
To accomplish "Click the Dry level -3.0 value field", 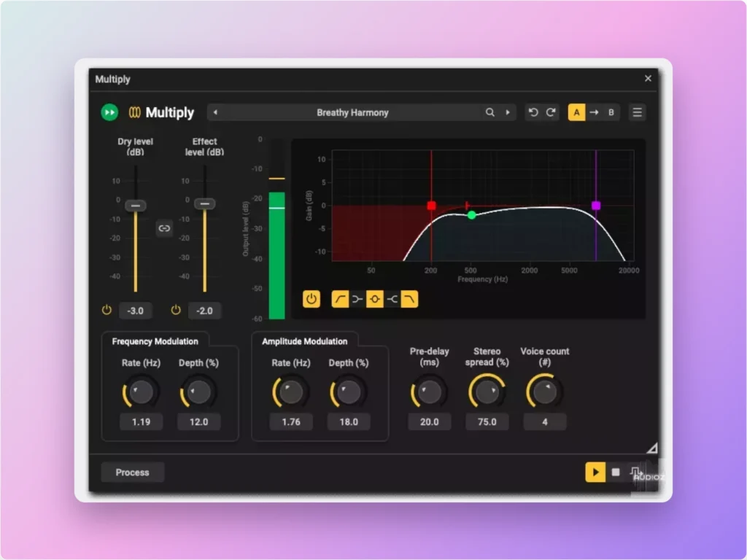I will coord(135,311).
